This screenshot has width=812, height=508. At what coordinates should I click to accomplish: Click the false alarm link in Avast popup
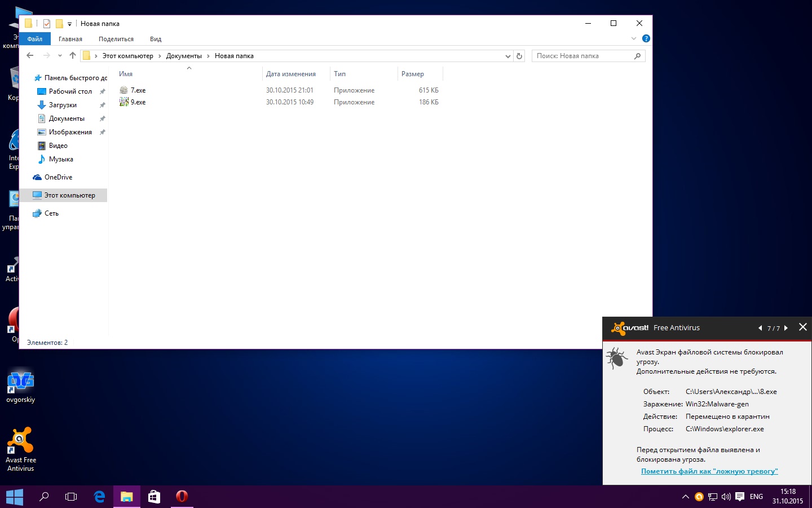[x=709, y=471]
